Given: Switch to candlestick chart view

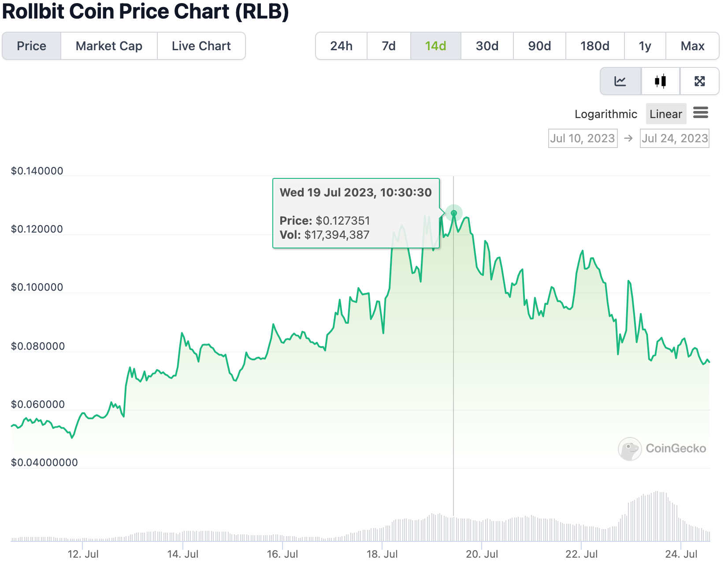Looking at the screenshot, I should tap(660, 81).
